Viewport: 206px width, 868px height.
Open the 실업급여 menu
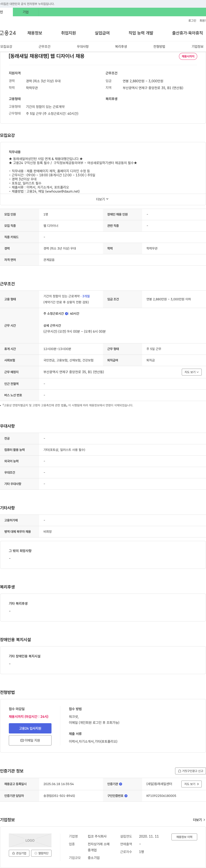[x=102, y=33]
